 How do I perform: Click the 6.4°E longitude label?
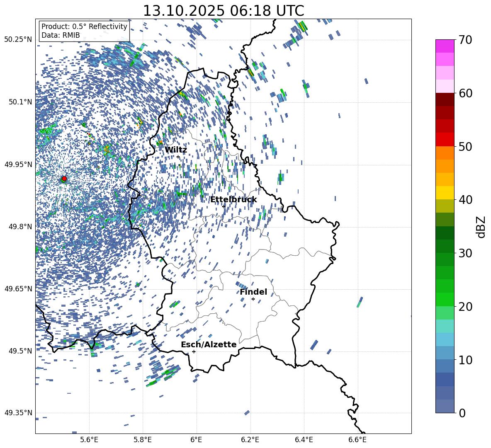(304, 440)
